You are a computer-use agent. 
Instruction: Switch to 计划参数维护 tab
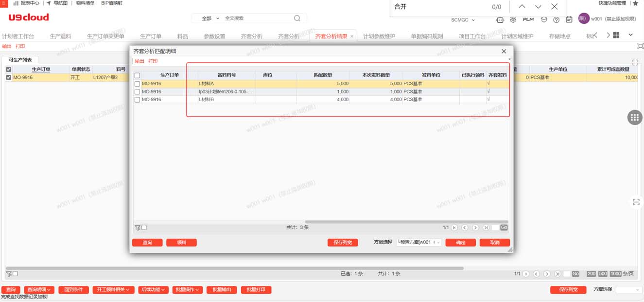tap(379, 36)
